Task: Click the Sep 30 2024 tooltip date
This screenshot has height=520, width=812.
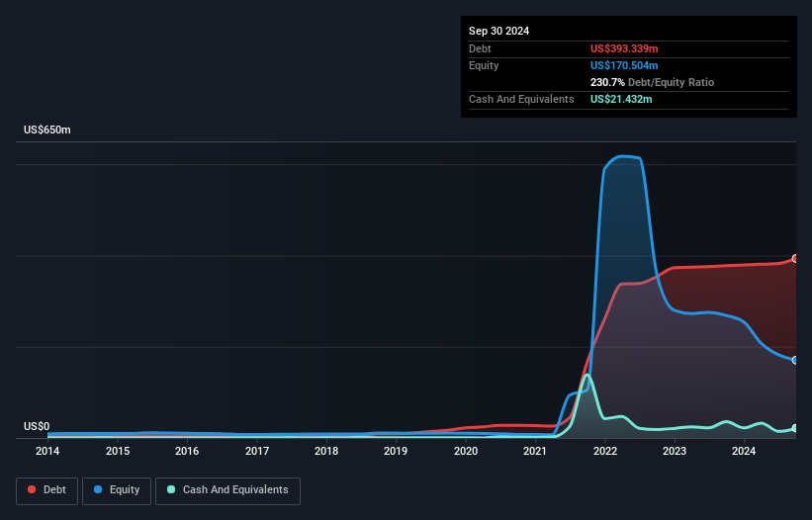Action: pos(498,31)
